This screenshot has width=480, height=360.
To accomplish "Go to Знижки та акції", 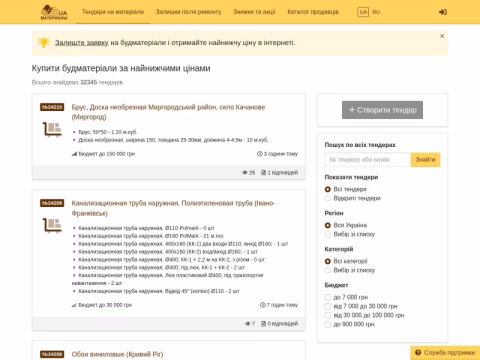I will pyautogui.click(x=254, y=12).
